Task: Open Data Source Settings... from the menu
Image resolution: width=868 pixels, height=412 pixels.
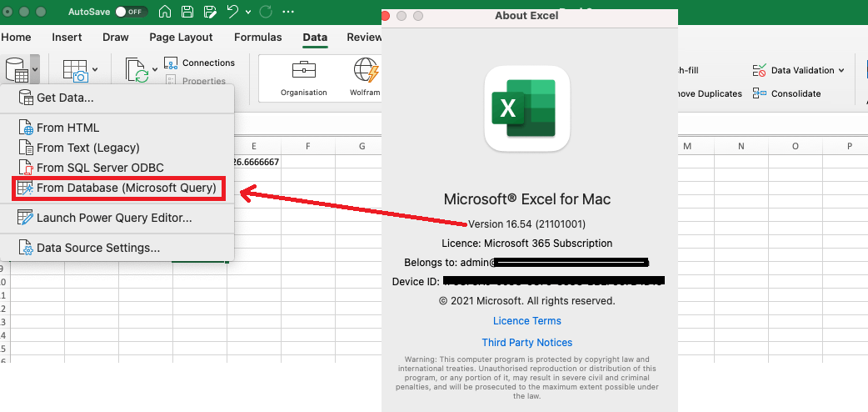Action: (x=117, y=248)
